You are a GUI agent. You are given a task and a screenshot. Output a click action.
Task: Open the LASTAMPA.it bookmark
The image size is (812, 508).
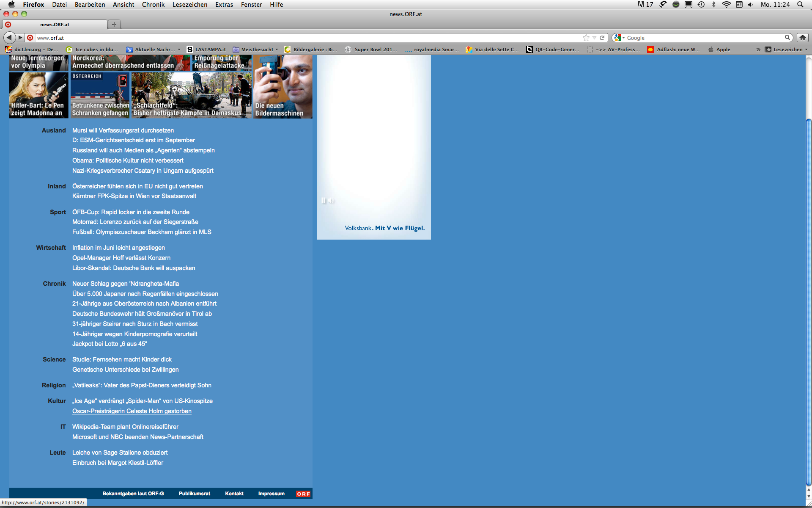click(206, 50)
